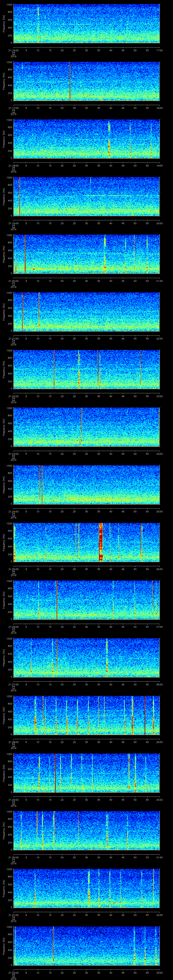The width and height of the screenshot is (173, 980).
Task: Click the 33:00 end tick label
Action: (x=160, y=972)
